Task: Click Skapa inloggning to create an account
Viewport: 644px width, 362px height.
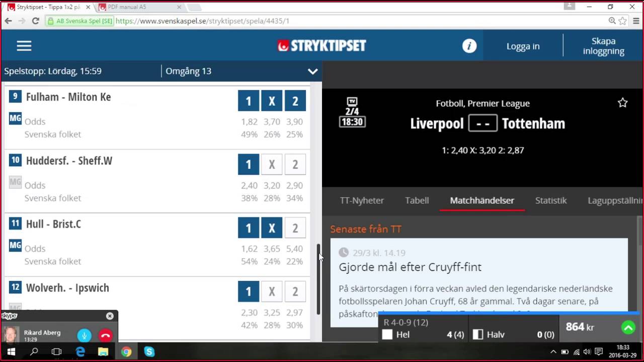Action: [x=604, y=46]
